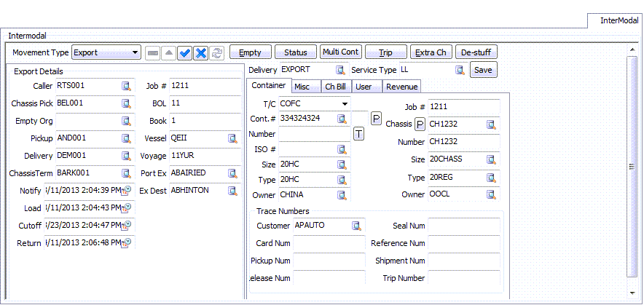Click the blue X cancel icon in toolbar
This screenshot has width=644, height=305.
coord(200,52)
